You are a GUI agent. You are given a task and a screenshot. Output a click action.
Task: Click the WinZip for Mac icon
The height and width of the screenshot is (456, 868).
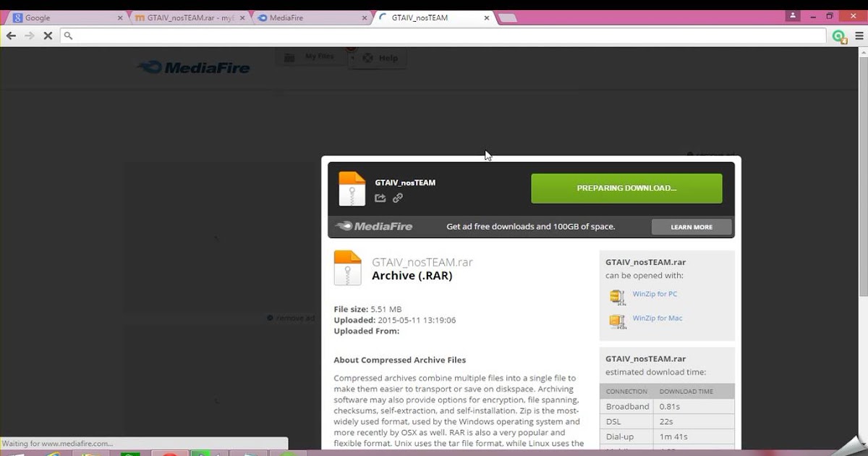pos(617,321)
